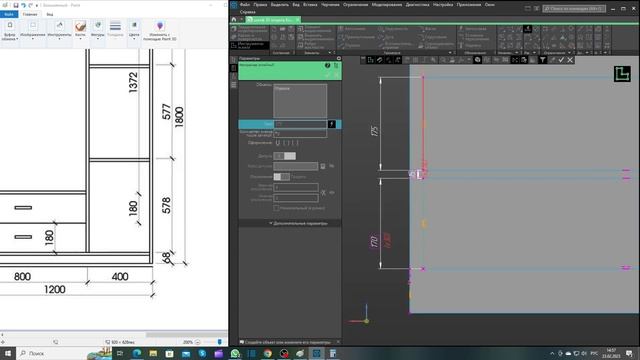640x360 pixels.
Task: Click green checkmark to confirm in canvas toolbar
Action: tap(561, 60)
